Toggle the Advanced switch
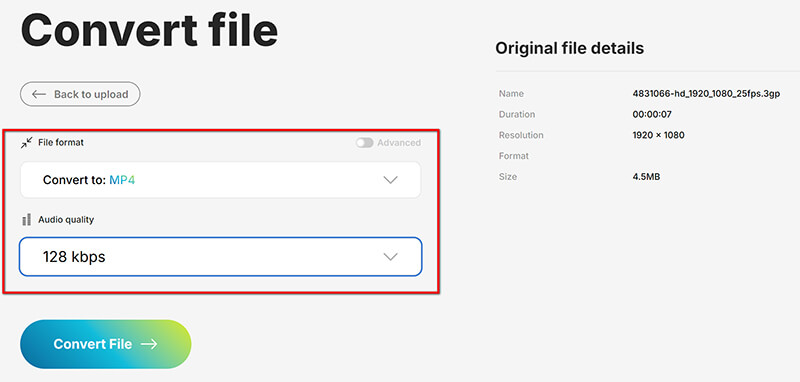Image resolution: width=800 pixels, height=382 pixels. click(364, 143)
